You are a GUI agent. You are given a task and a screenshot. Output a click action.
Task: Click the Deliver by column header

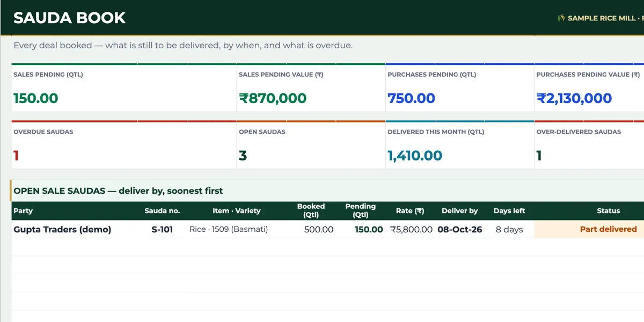460,211
